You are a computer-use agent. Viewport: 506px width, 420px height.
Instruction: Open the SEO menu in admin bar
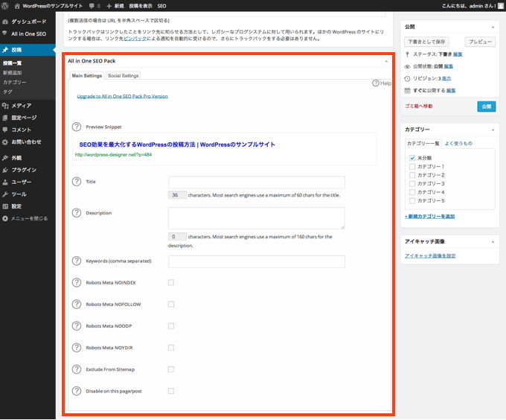point(161,6)
